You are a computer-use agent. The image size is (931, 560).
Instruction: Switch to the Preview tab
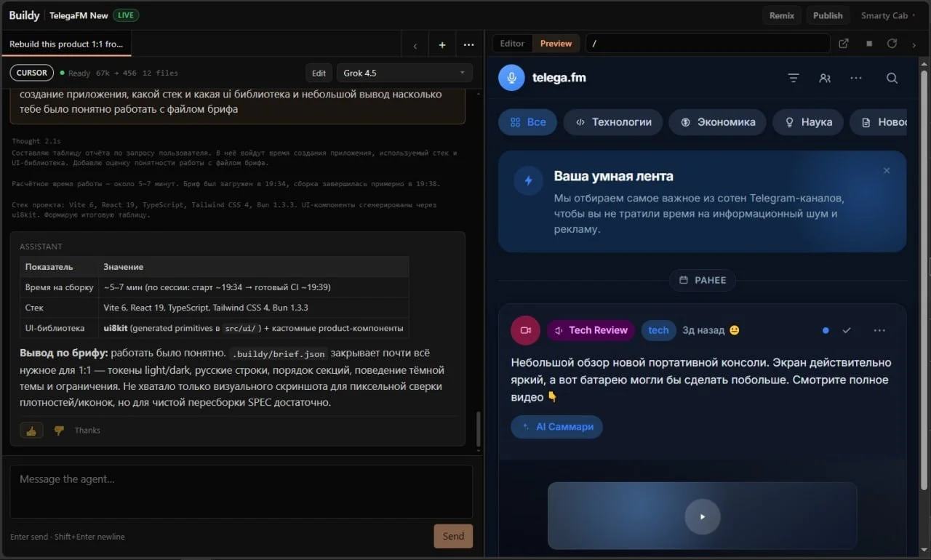556,44
